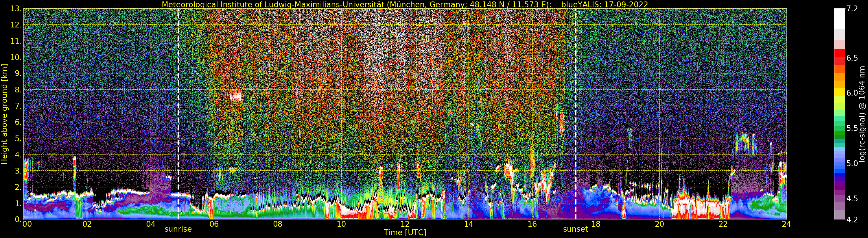Click the colorbar value '6.0'
The image size is (868, 238).
(852, 93)
